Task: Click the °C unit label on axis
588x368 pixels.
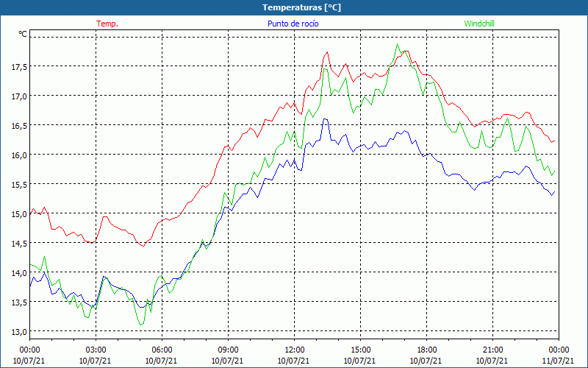Action: [x=23, y=34]
